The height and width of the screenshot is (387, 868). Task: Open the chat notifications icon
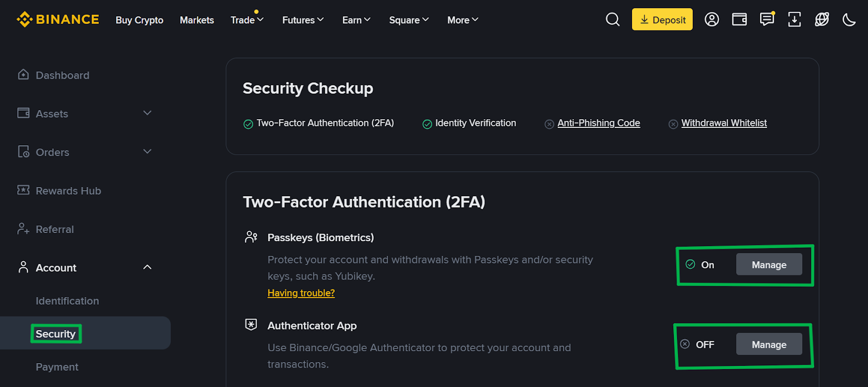pyautogui.click(x=767, y=19)
